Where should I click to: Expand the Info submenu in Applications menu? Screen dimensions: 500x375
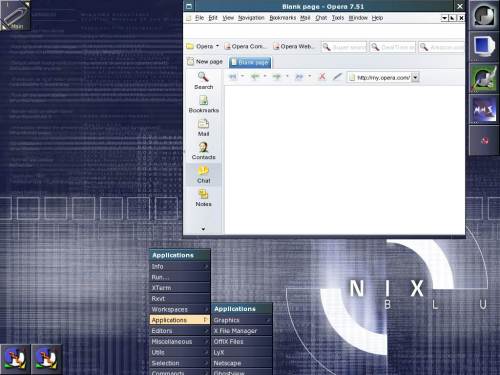click(180, 266)
